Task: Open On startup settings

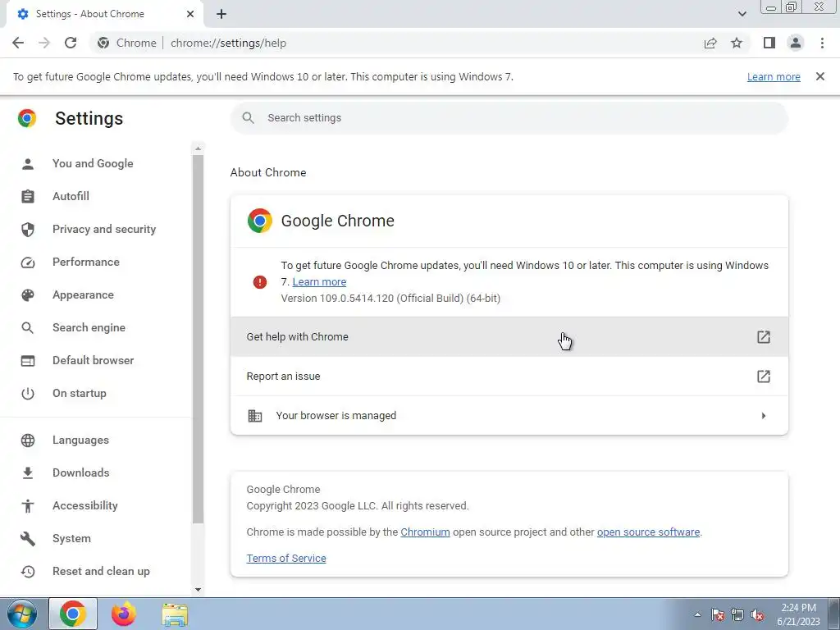Action: pos(80,393)
